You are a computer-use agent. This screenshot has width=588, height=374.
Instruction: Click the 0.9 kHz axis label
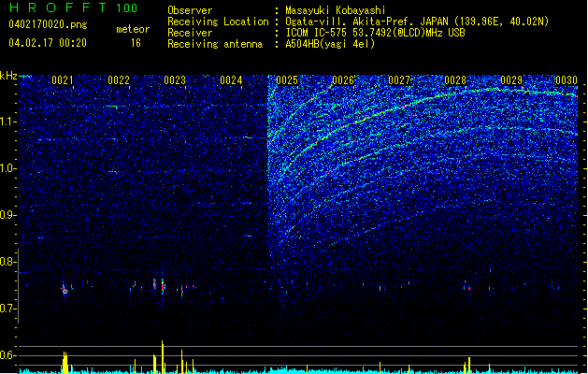click(x=7, y=215)
